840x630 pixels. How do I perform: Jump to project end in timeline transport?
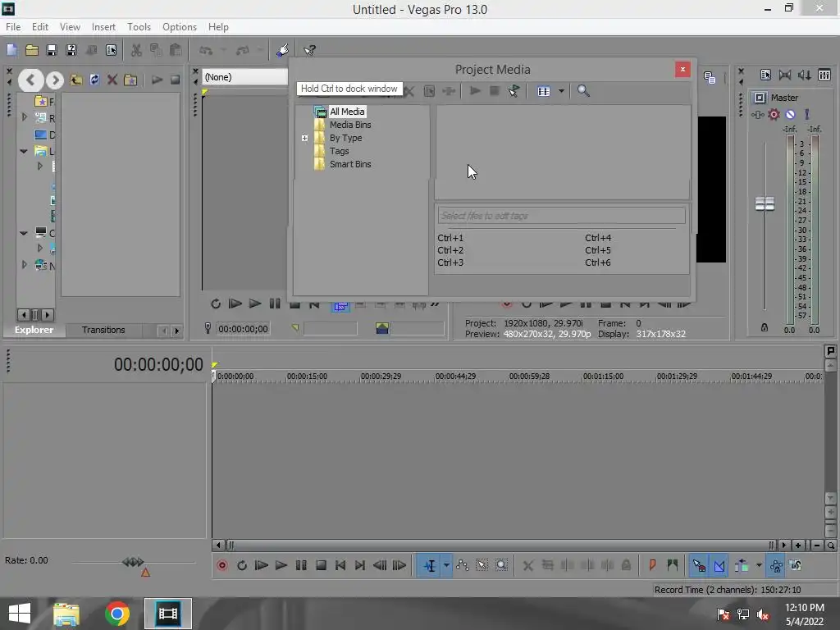click(360, 566)
